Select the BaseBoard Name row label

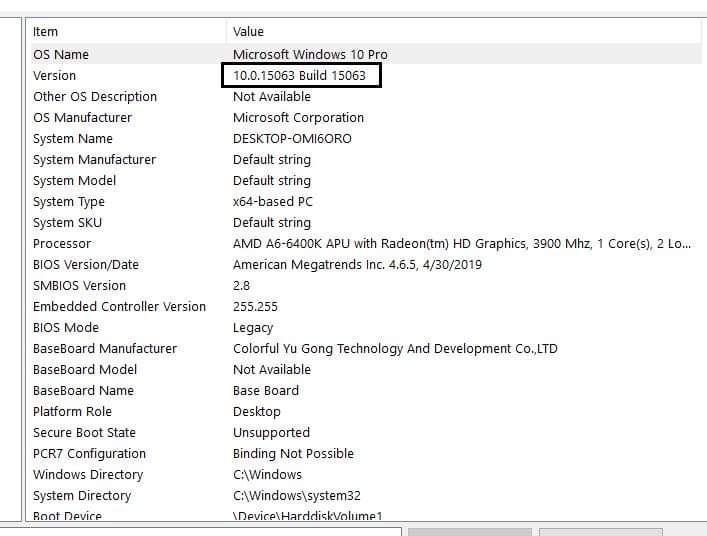[x=83, y=391]
